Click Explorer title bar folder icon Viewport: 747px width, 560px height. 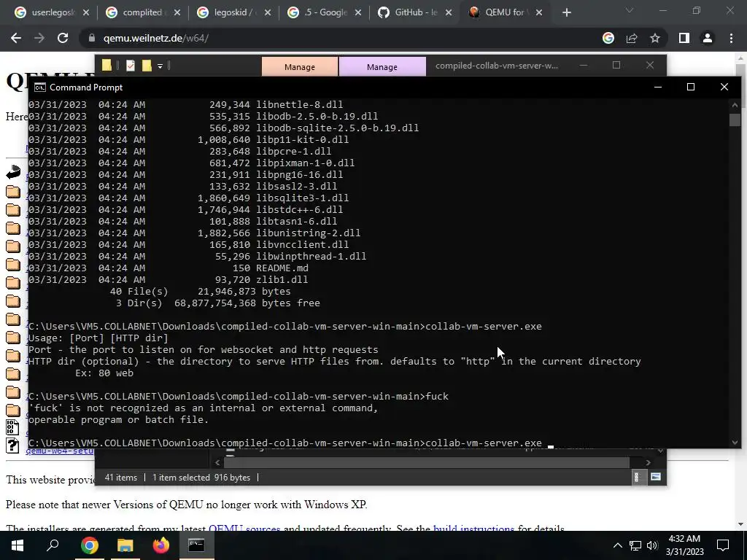pyautogui.click(x=107, y=65)
